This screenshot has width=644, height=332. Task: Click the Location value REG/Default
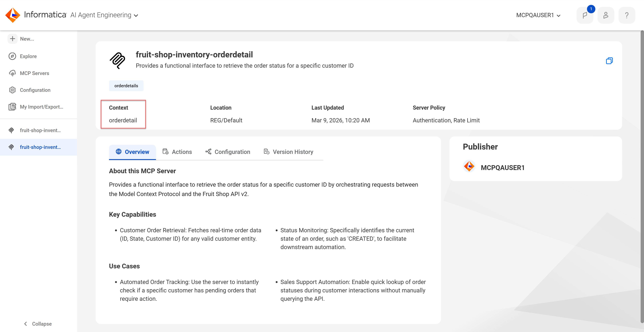(x=226, y=120)
